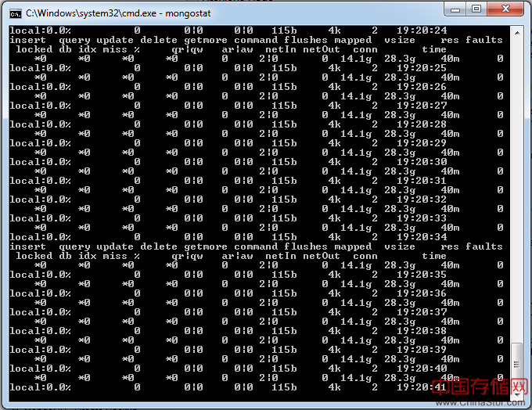The height and width of the screenshot is (410, 532).
Task: Click the timestamp 19:20:36
Action: point(422,293)
